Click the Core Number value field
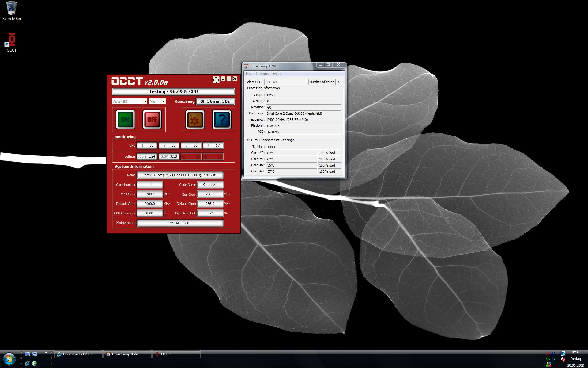The width and height of the screenshot is (588, 368). click(x=150, y=185)
